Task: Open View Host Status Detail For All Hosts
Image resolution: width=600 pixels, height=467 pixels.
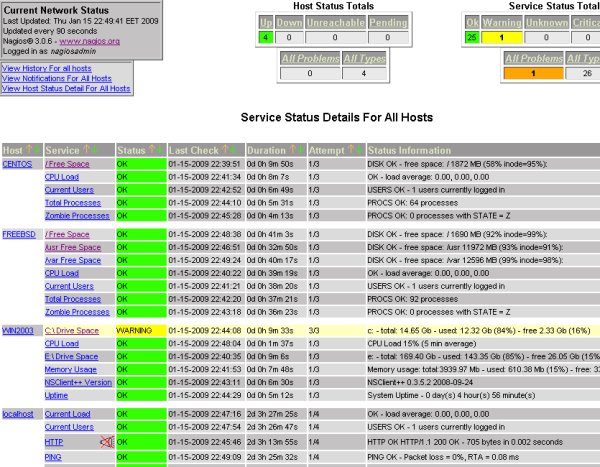Action: pos(66,88)
